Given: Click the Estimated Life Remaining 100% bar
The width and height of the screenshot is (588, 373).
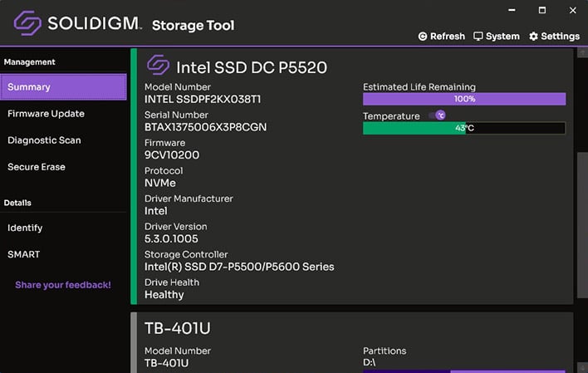Looking at the screenshot, I should [x=464, y=99].
